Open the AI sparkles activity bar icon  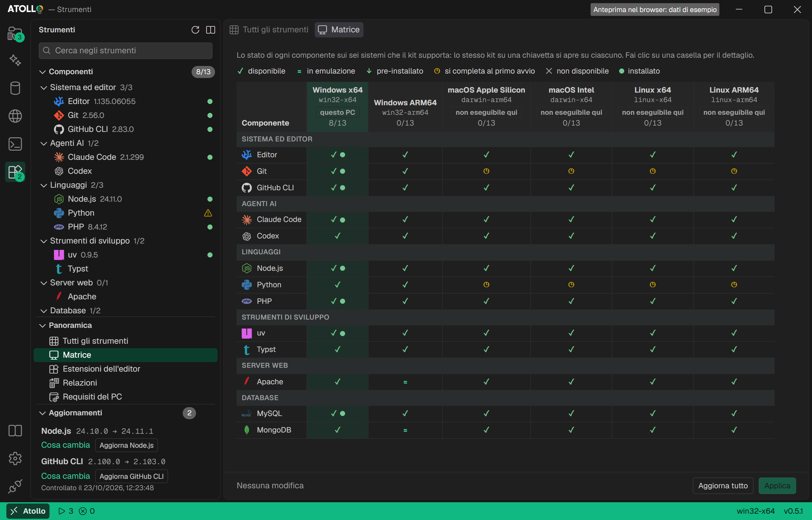[15, 61]
